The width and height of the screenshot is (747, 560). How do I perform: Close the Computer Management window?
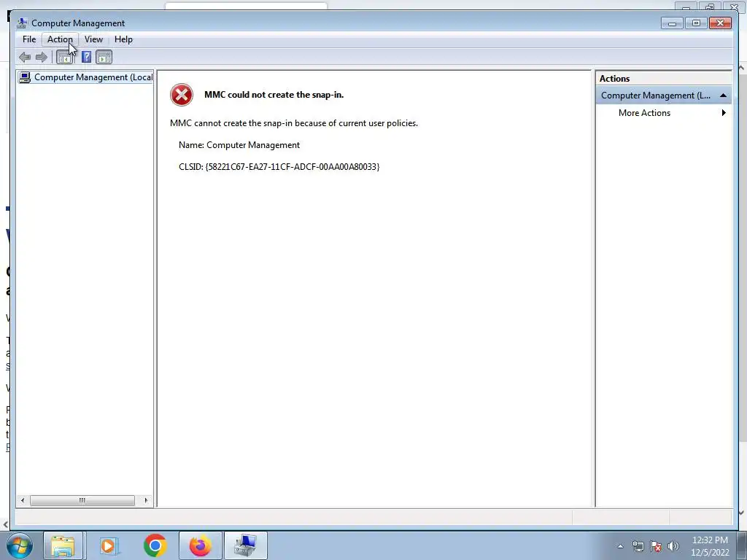point(720,23)
